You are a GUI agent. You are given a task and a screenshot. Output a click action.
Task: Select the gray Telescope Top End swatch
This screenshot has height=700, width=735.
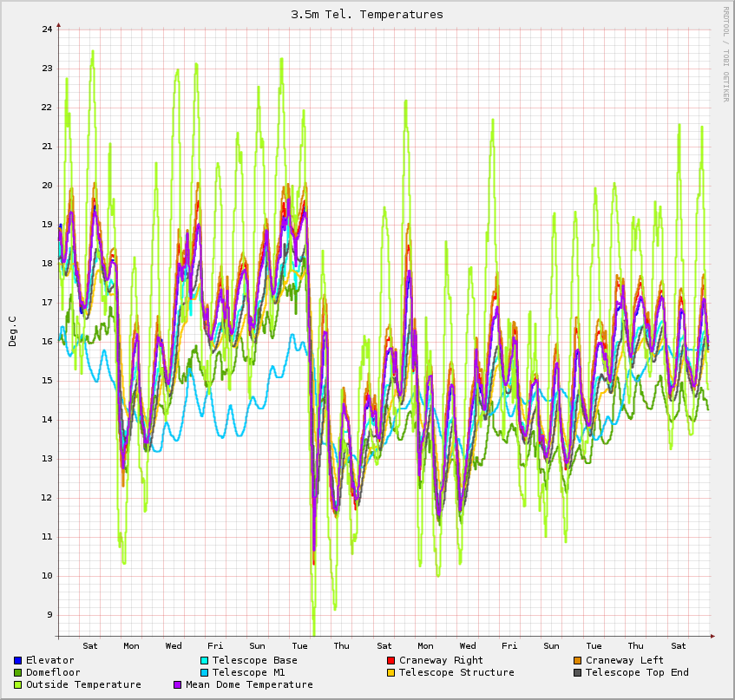point(578,673)
